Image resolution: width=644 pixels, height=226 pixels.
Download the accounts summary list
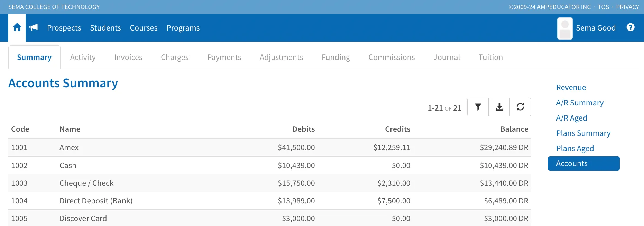pyautogui.click(x=499, y=107)
